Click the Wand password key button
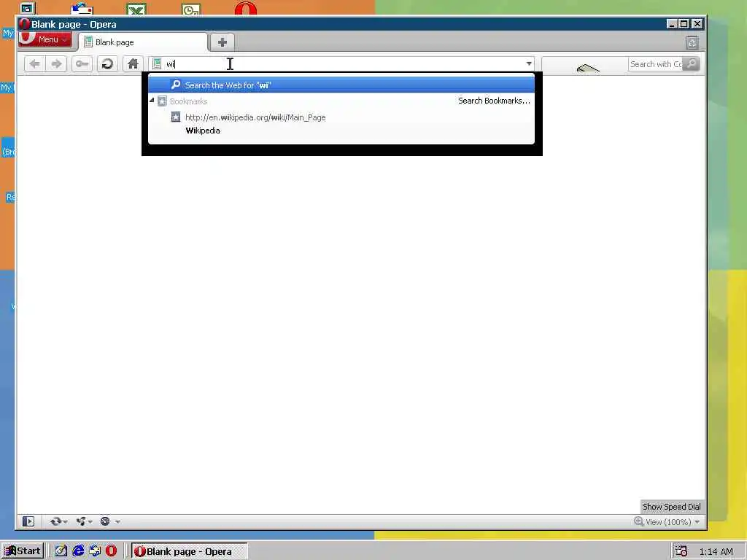Screen dimensions: 747x560 82,64
